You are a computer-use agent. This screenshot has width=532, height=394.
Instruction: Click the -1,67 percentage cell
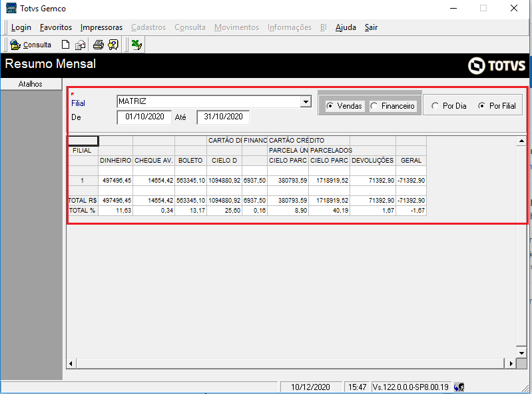(x=411, y=211)
